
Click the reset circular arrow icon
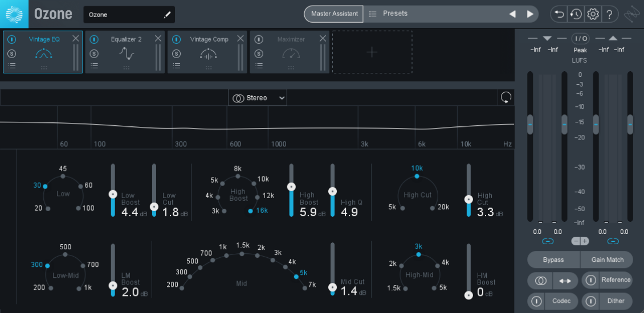point(506,98)
